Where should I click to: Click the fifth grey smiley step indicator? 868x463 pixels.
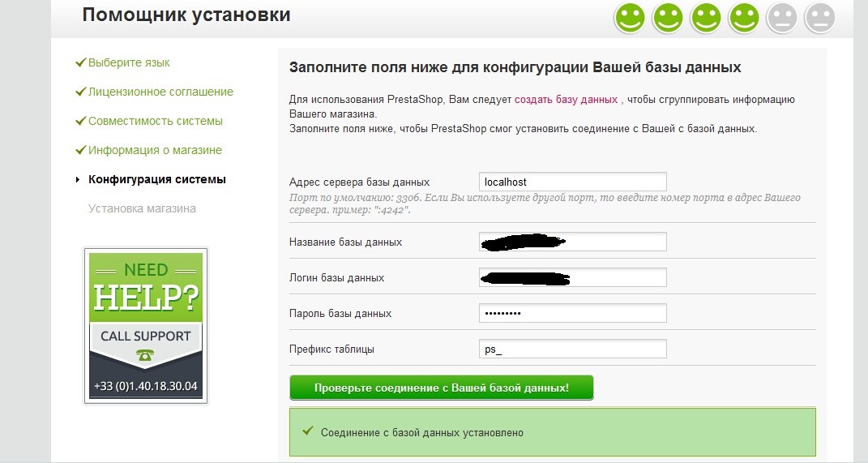point(782,18)
